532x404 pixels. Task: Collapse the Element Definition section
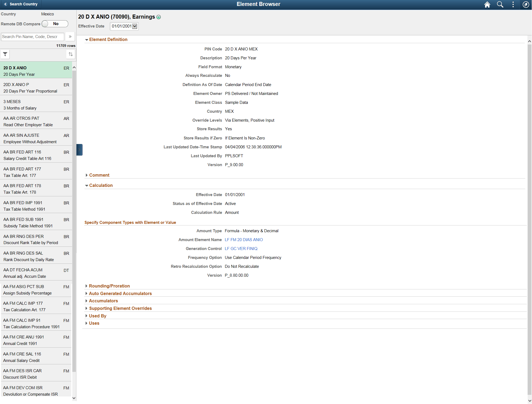click(x=108, y=40)
